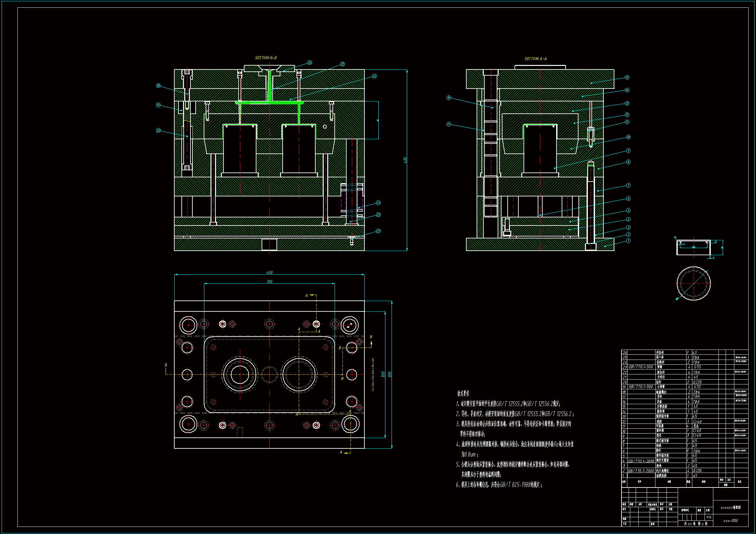Select part balloon number 18

[x=158, y=86]
